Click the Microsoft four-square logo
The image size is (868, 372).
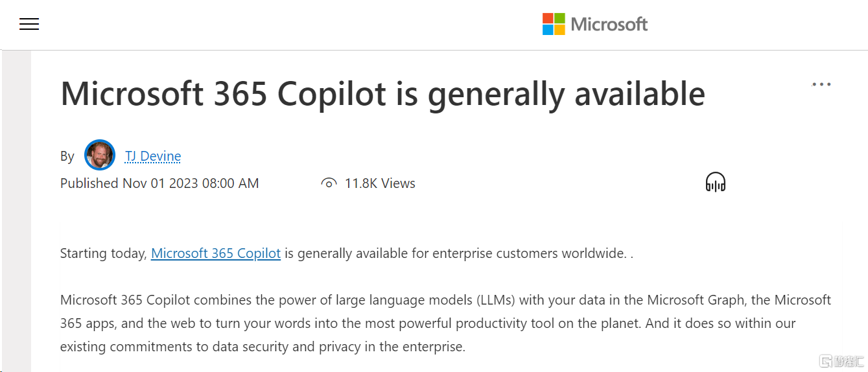(x=554, y=25)
